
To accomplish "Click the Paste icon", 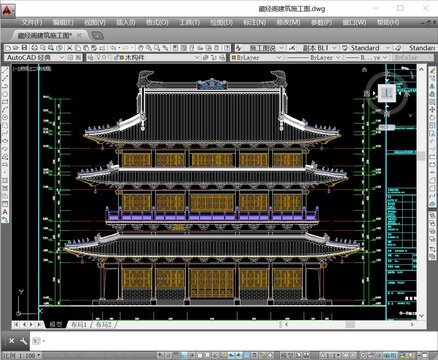I will pos(86,48).
